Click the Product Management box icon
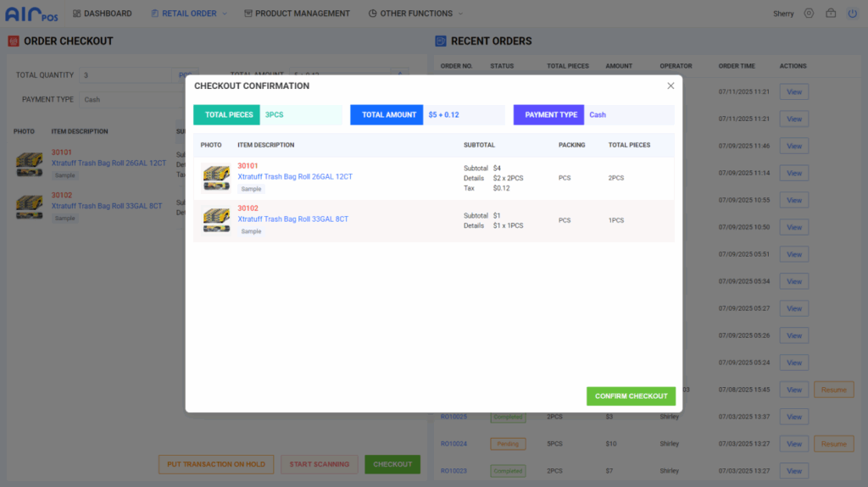 pyautogui.click(x=248, y=14)
